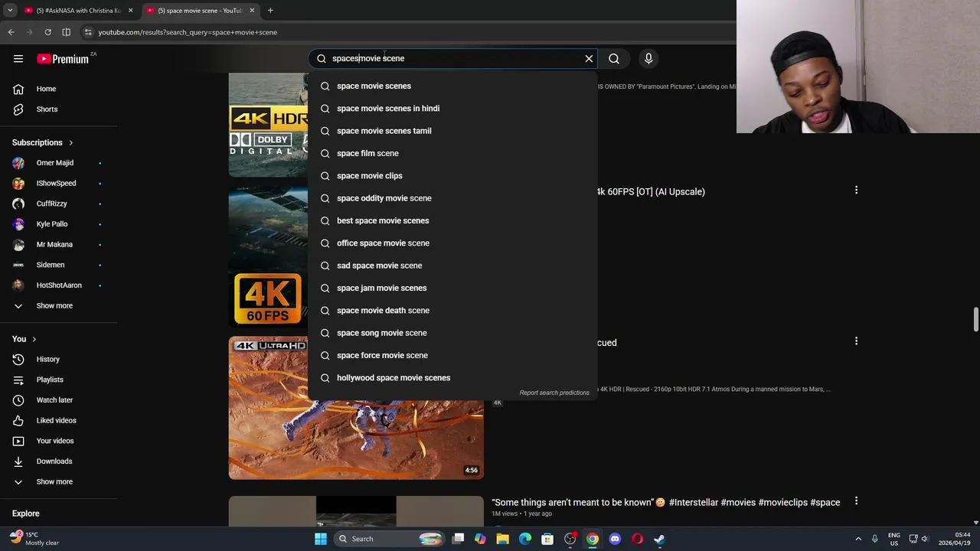Viewport: 980px width, 551px height.
Task: Open more options for the Interstellar video
Action: [x=856, y=500]
